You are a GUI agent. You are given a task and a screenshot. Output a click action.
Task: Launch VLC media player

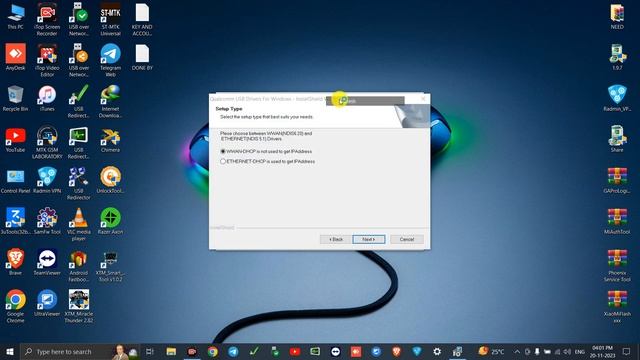point(78,224)
